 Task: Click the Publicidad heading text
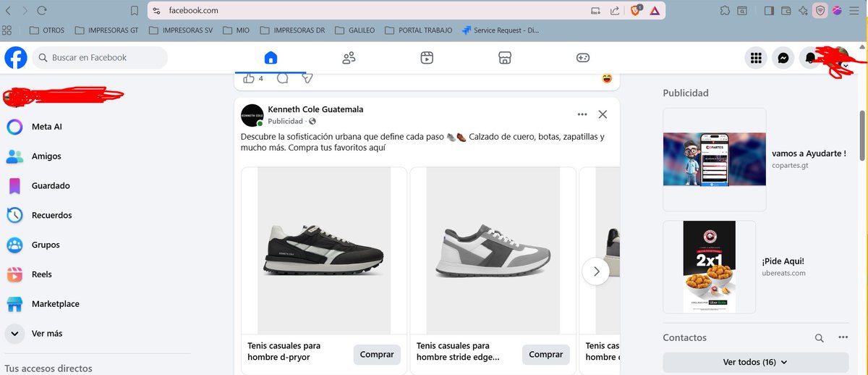686,93
